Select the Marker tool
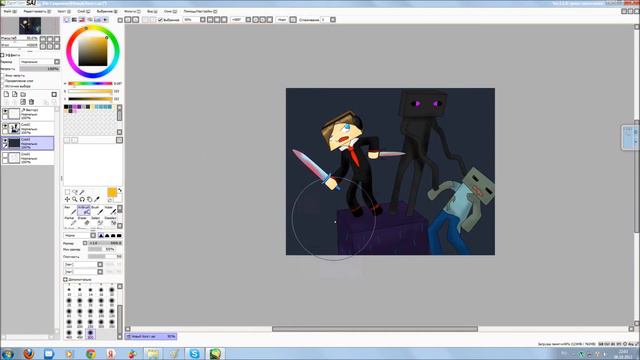Image resolution: width=640 pixels, height=360 pixels. 70,221
